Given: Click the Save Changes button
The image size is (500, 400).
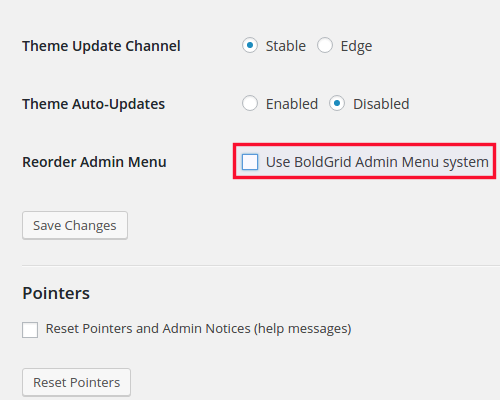Looking at the screenshot, I should [x=75, y=225].
